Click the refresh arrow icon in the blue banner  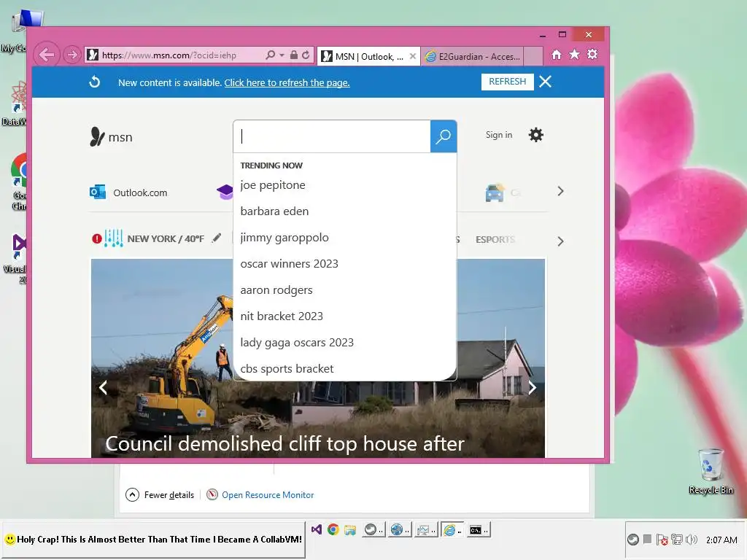tap(95, 82)
